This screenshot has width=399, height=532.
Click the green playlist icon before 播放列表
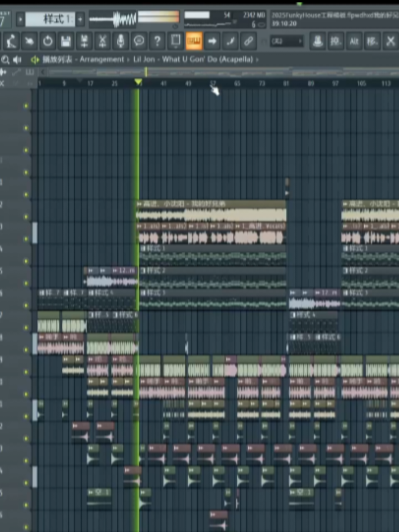pos(34,60)
